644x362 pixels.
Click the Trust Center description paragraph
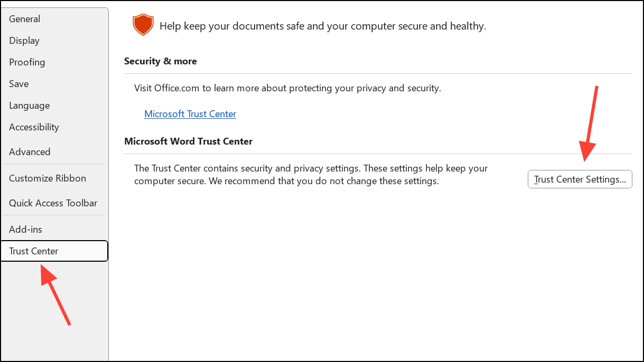[311, 174]
